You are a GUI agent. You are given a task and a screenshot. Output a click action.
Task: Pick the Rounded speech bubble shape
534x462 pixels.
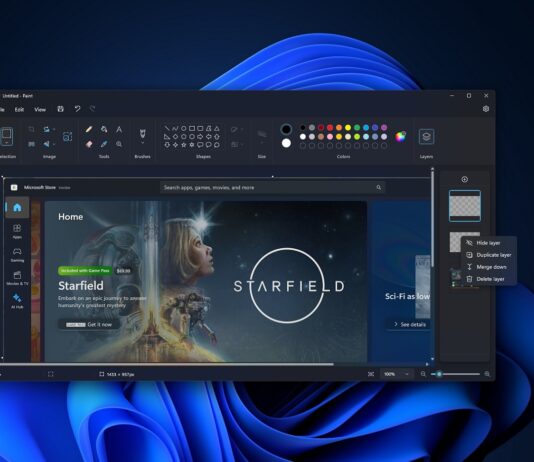coord(200,145)
